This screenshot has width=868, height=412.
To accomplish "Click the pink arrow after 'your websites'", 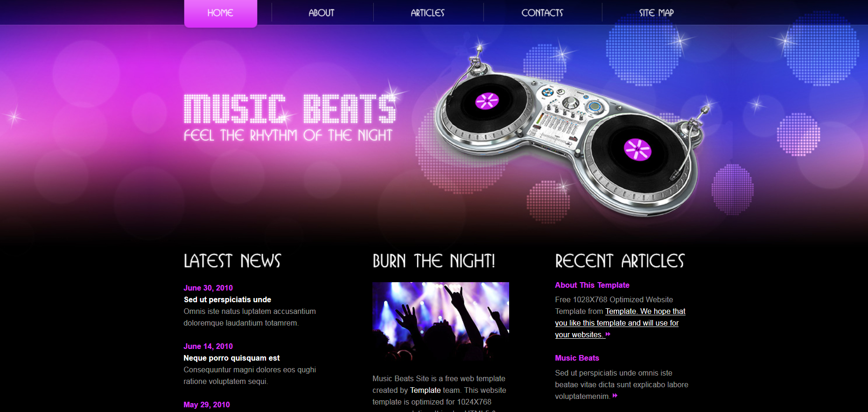I will click(608, 334).
